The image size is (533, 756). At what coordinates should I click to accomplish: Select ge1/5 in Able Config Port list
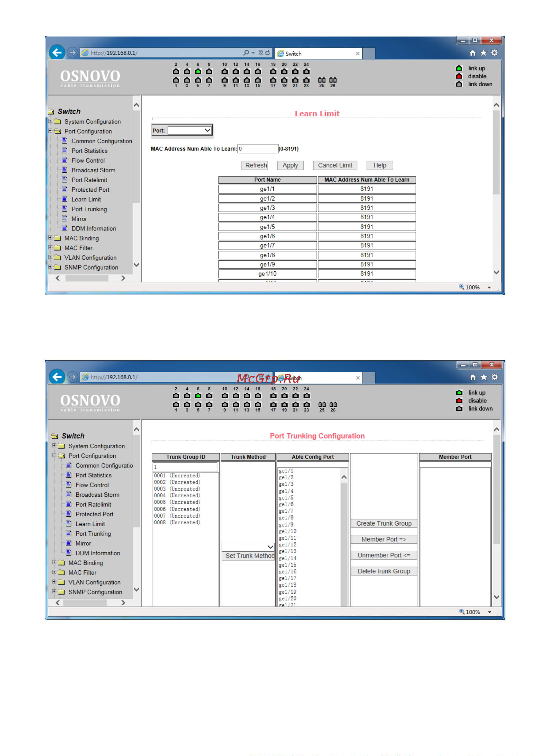point(286,498)
